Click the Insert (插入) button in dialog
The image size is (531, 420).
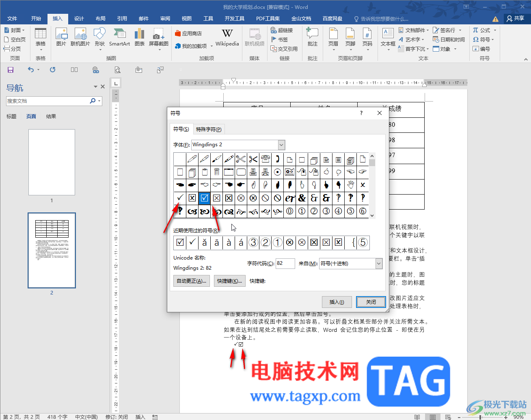(x=337, y=302)
